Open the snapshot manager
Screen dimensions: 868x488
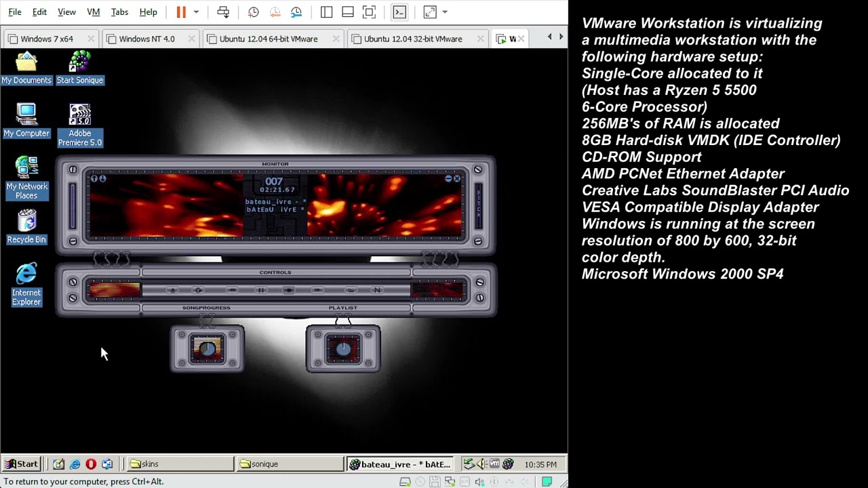point(296,12)
